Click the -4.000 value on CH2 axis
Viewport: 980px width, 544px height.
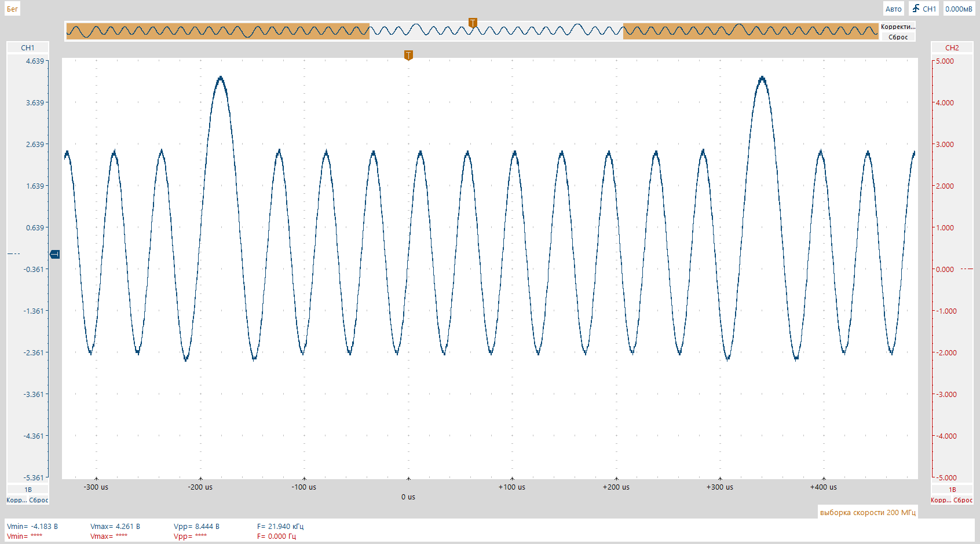[946, 436]
